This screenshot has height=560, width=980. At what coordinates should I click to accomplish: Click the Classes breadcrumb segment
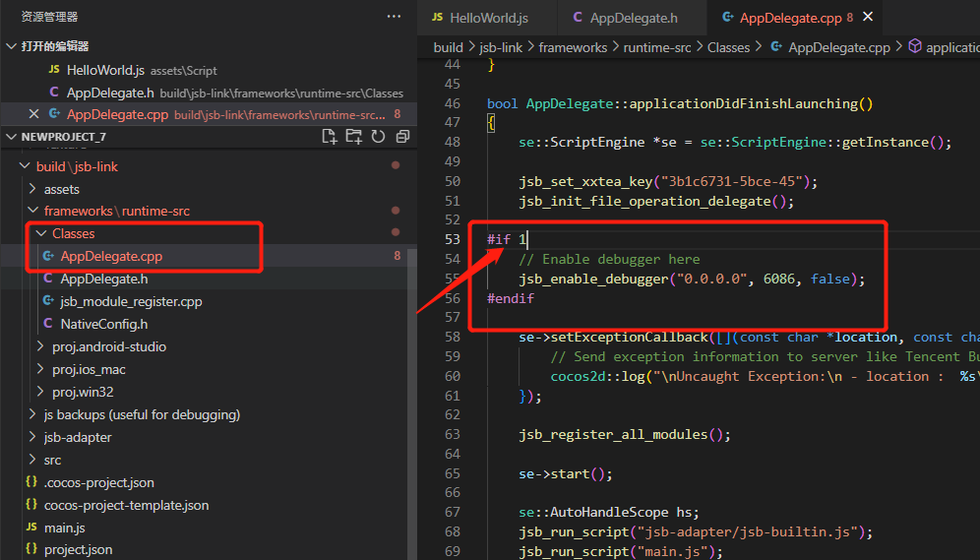(x=728, y=47)
